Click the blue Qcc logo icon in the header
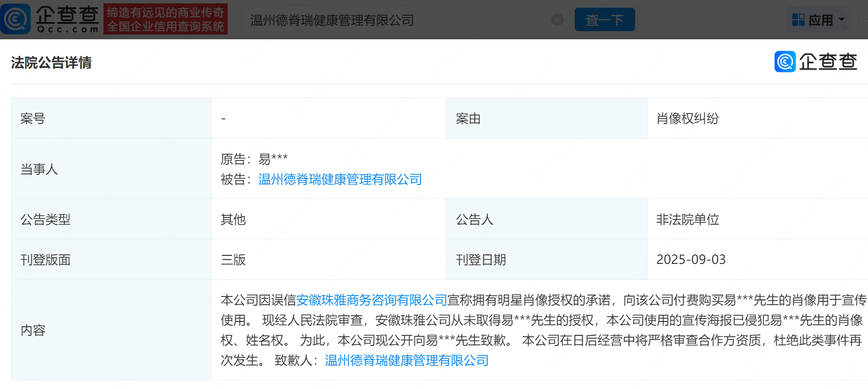868x389 pixels. 16,19
